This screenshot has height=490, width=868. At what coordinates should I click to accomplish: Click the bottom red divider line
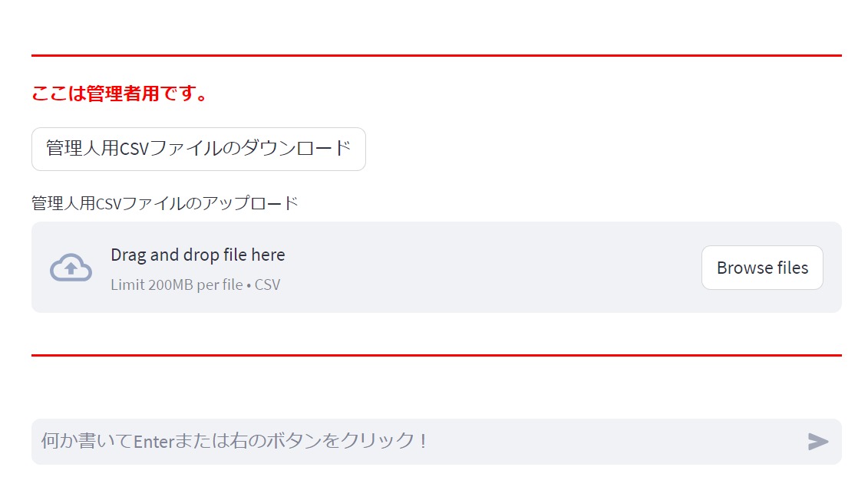pyautogui.click(x=436, y=355)
